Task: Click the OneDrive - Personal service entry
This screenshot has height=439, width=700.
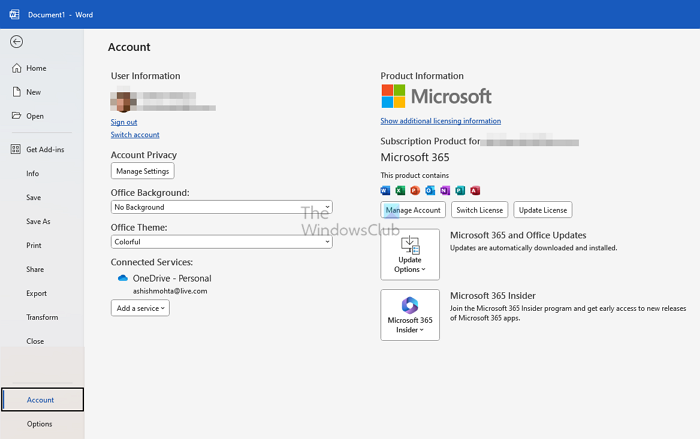Action: click(x=172, y=278)
